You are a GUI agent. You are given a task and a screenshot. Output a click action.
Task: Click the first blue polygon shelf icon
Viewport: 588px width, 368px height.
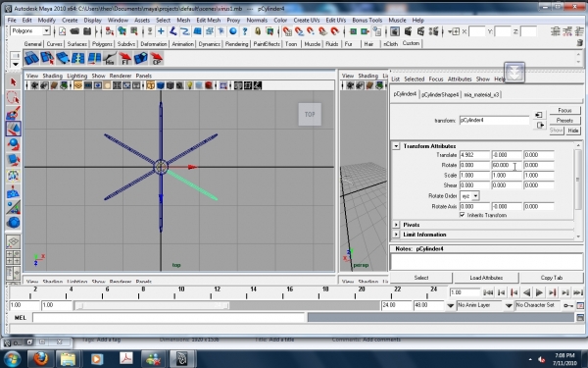point(31,58)
